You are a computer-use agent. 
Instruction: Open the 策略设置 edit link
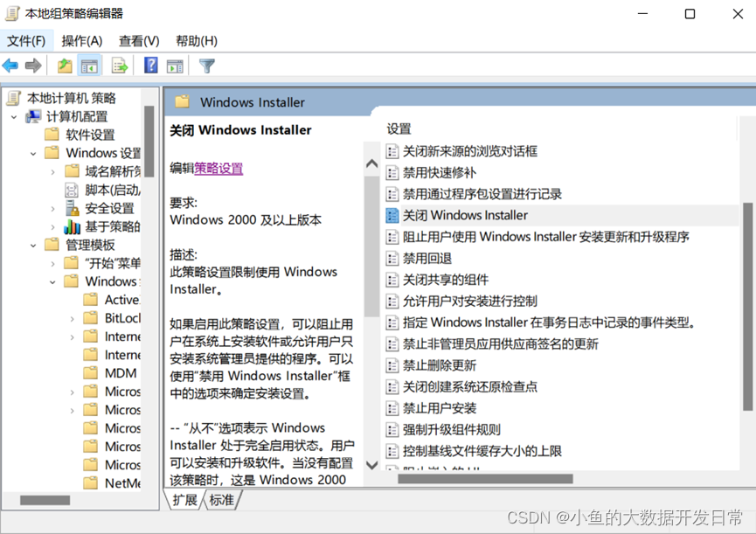218,168
